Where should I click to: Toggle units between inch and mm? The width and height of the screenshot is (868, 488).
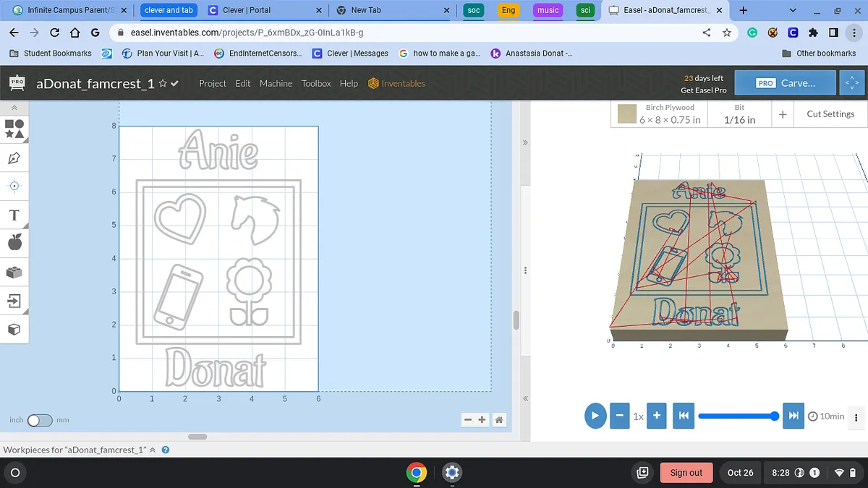coord(40,420)
